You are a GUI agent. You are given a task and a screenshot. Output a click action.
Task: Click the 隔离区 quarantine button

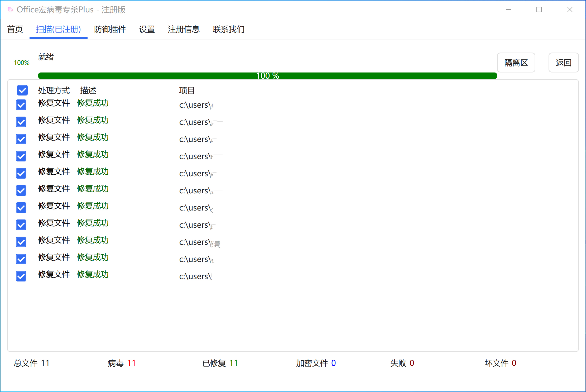516,63
